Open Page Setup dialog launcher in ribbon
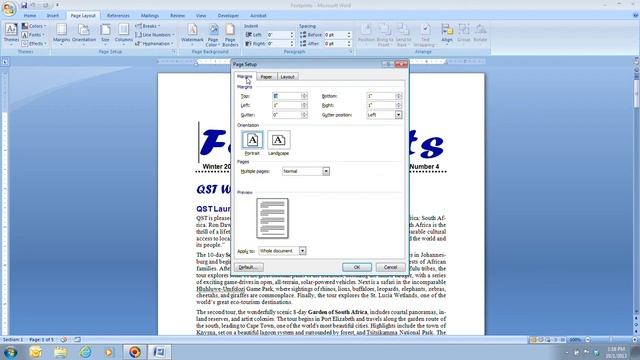 (173, 52)
